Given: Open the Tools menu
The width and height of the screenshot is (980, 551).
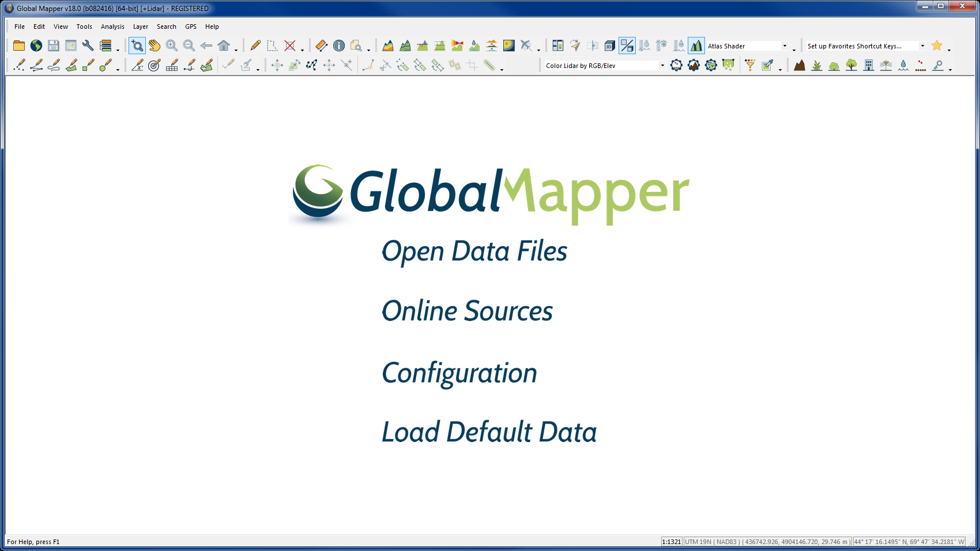Looking at the screenshot, I should point(84,27).
